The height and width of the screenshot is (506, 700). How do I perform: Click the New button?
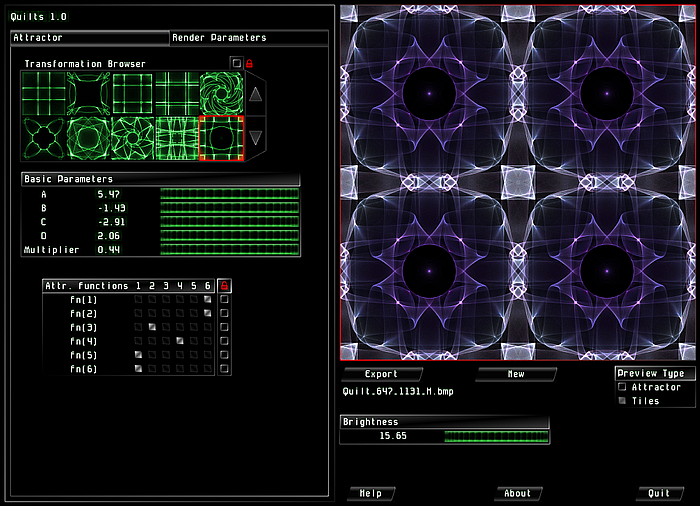516,374
